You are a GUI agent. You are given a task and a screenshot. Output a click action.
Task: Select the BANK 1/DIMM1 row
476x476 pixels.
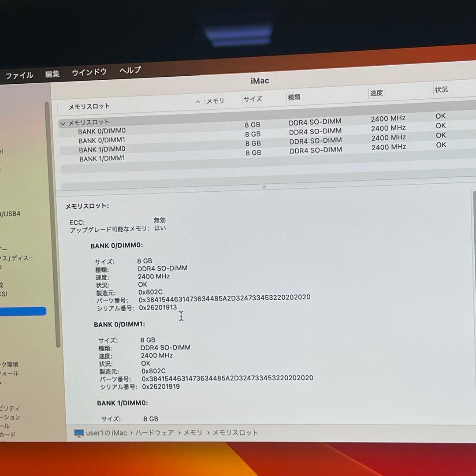[102, 159]
